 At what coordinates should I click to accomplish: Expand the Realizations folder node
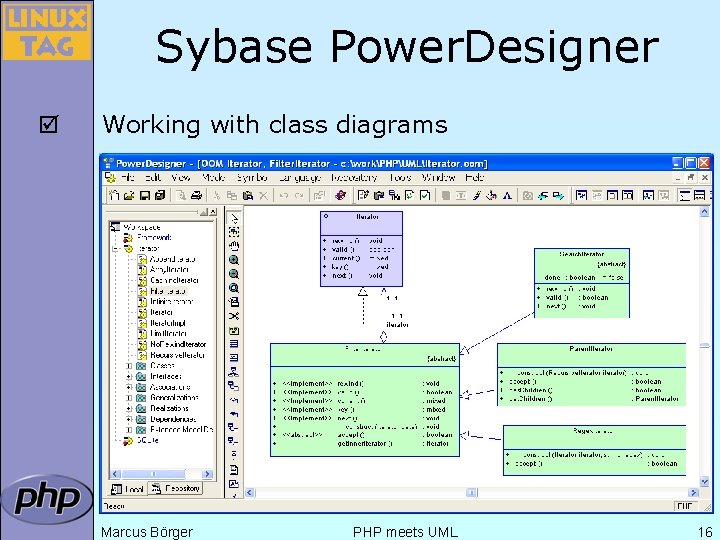(129, 409)
